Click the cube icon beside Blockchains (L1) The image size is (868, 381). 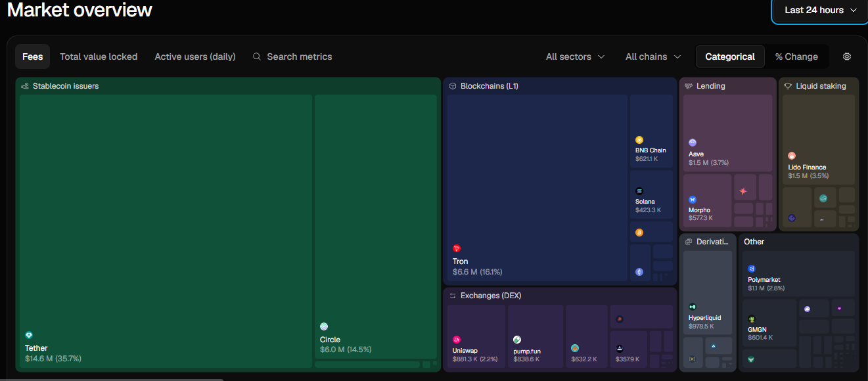point(453,86)
